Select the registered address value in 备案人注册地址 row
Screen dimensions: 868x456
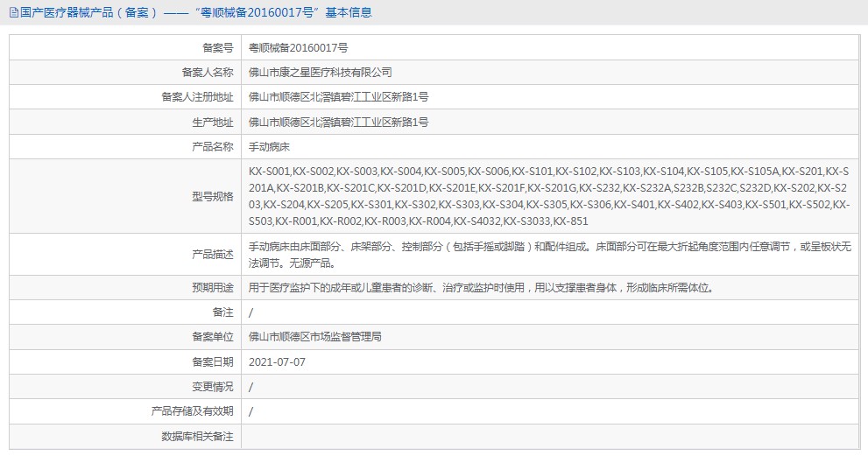pos(339,97)
